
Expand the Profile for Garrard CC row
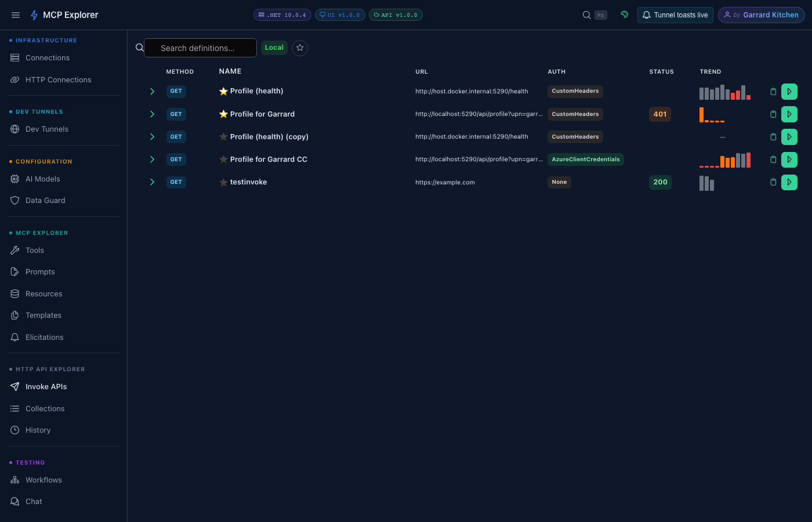click(x=152, y=159)
